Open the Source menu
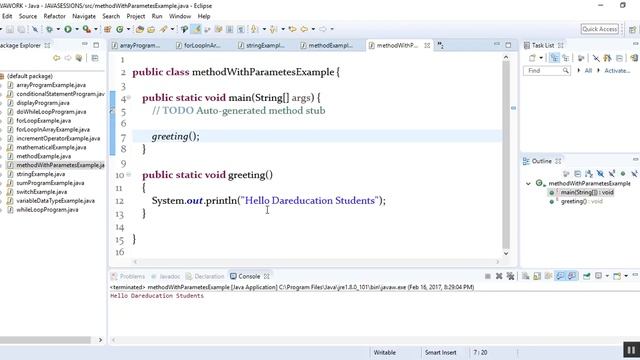The image size is (640, 360). (x=28, y=16)
